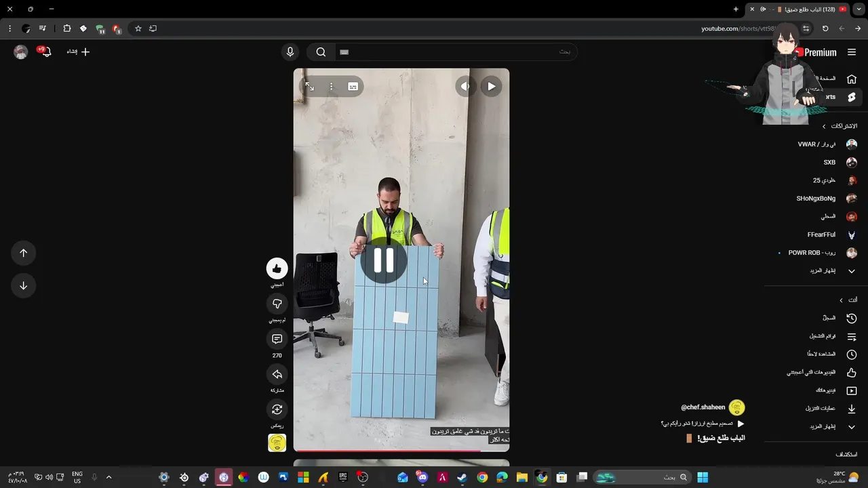Open the You section header
This screenshot has height=488, width=868.
pyautogui.click(x=848, y=300)
